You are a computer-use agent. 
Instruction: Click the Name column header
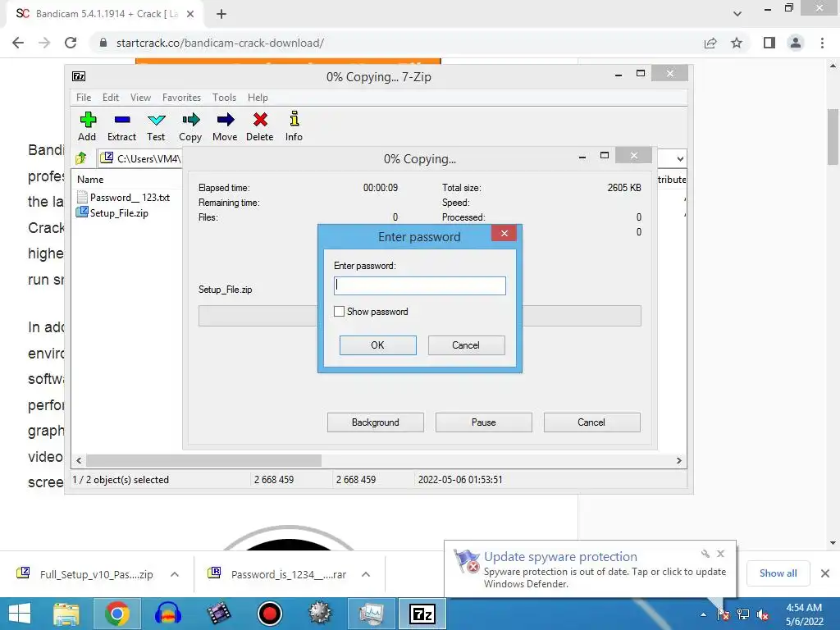coord(90,180)
